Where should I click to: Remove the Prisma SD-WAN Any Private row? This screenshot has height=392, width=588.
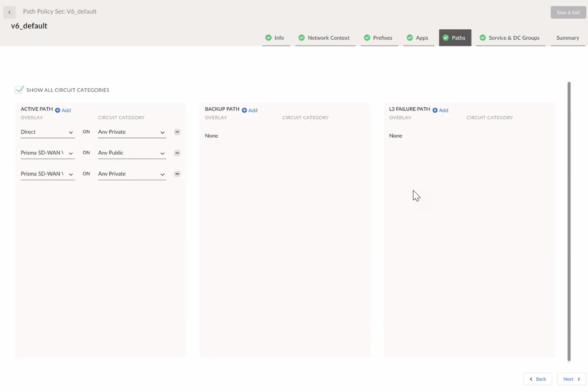pyautogui.click(x=177, y=174)
